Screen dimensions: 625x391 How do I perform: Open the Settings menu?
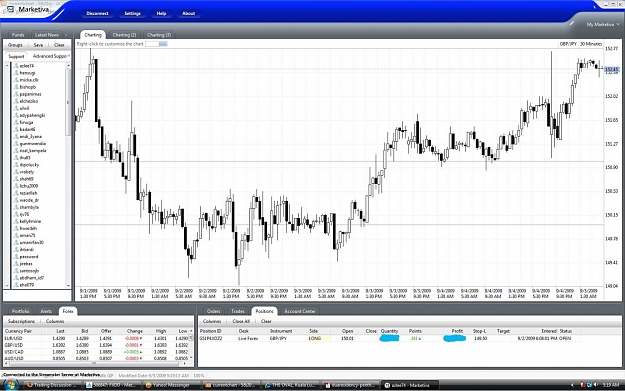(132, 14)
